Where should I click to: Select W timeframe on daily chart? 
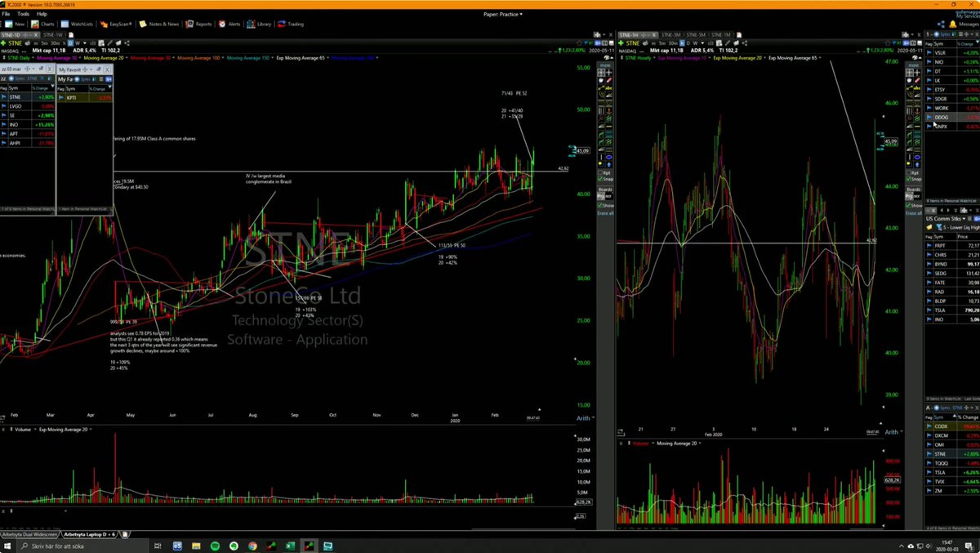[x=77, y=42]
